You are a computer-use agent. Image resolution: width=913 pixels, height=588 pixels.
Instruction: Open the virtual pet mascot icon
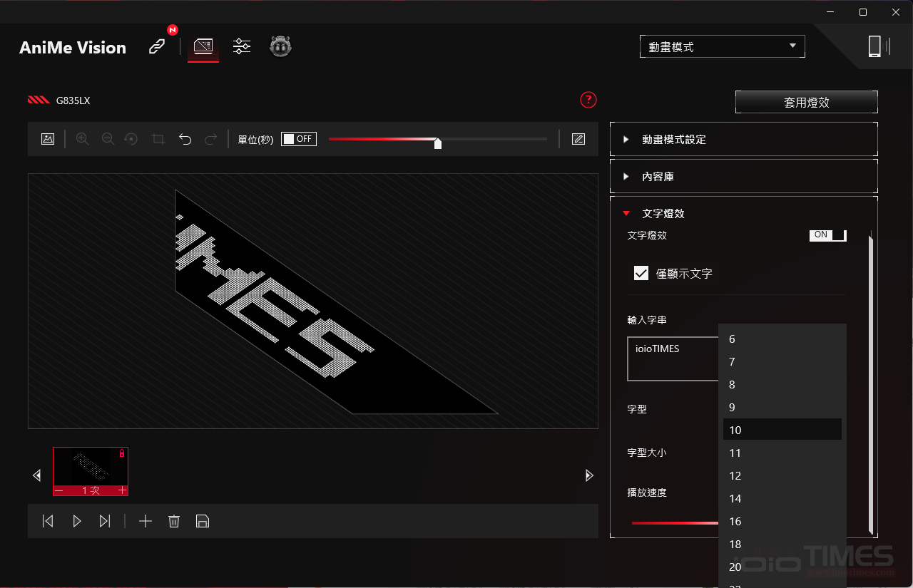coord(280,47)
